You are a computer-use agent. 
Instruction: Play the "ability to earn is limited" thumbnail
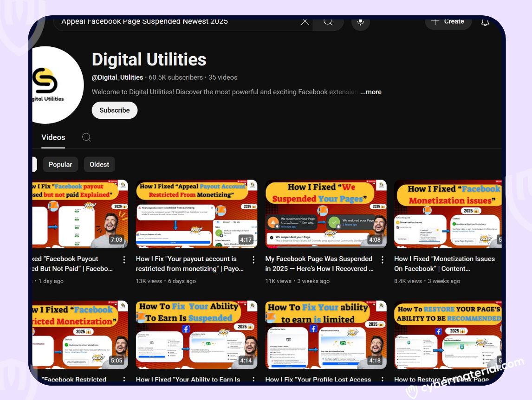tap(326, 335)
